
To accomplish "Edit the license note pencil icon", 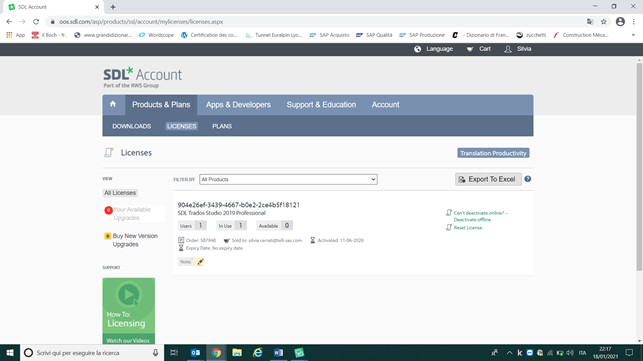I will [x=200, y=262].
